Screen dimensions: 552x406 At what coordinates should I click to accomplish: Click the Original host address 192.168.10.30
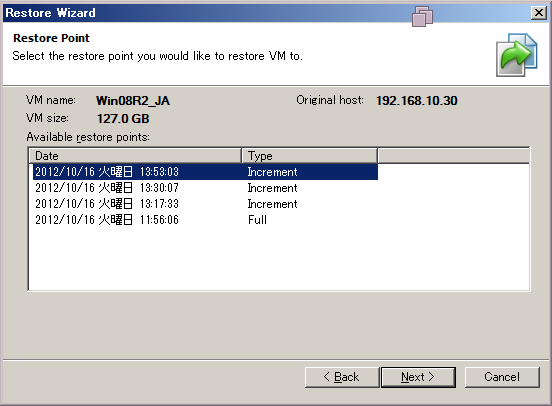click(416, 101)
